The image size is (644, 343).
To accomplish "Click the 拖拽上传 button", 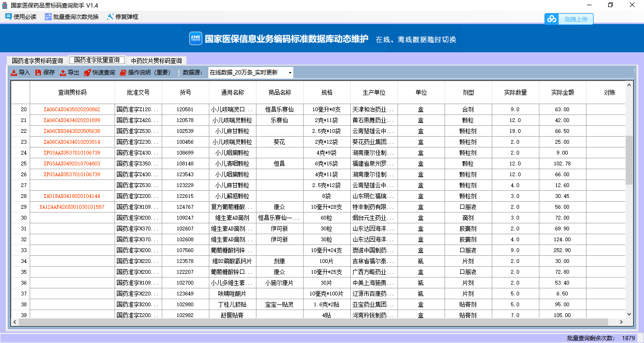I will point(569,19).
